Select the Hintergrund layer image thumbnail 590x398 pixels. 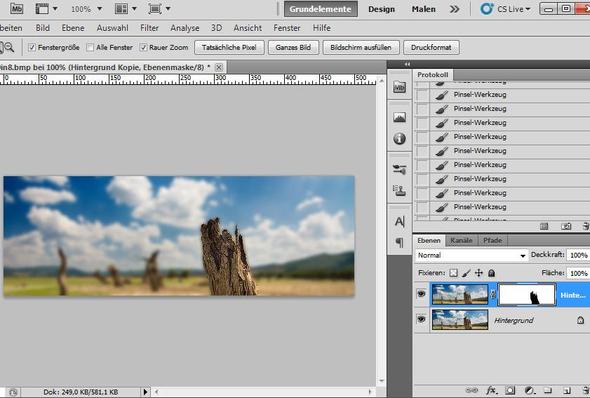click(460, 319)
